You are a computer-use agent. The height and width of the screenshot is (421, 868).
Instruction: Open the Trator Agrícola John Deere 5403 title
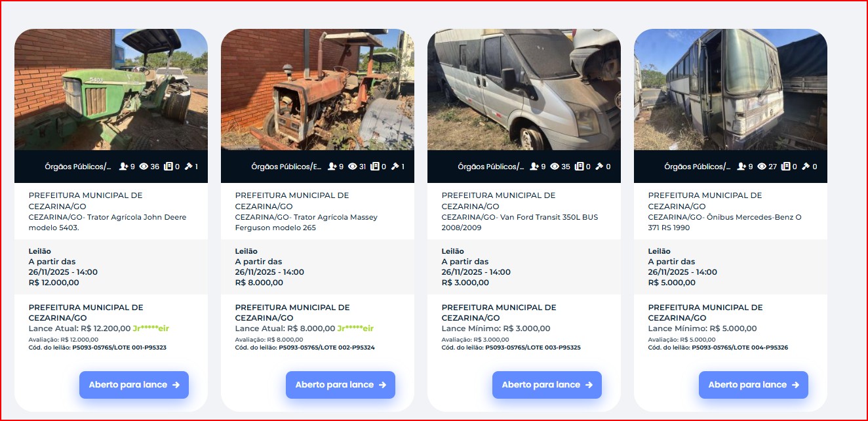coord(108,222)
